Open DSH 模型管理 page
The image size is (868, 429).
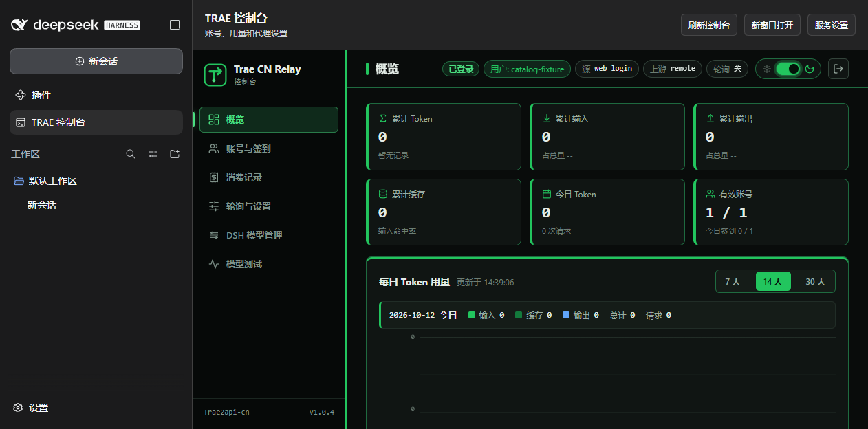click(x=269, y=235)
